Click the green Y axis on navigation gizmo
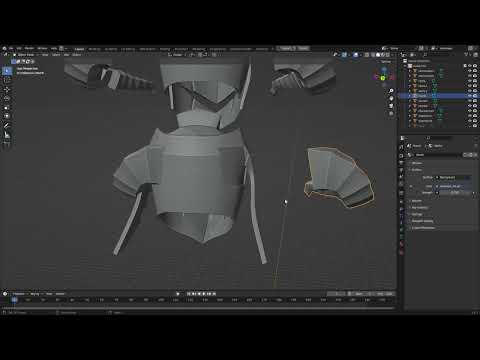The height and width of the screenshot is (360, 480). [383, 78]
